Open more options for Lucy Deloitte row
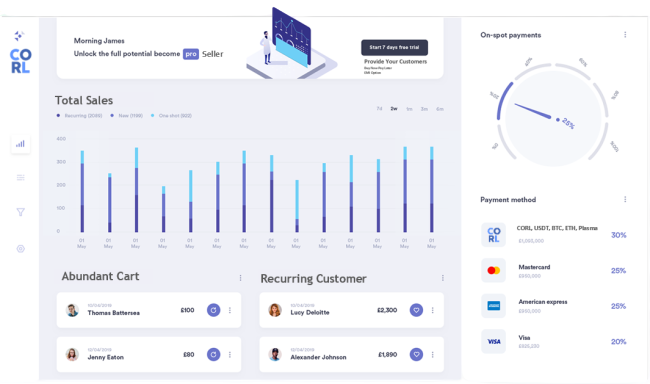The image size is (650, 384). tap(432, 310)
